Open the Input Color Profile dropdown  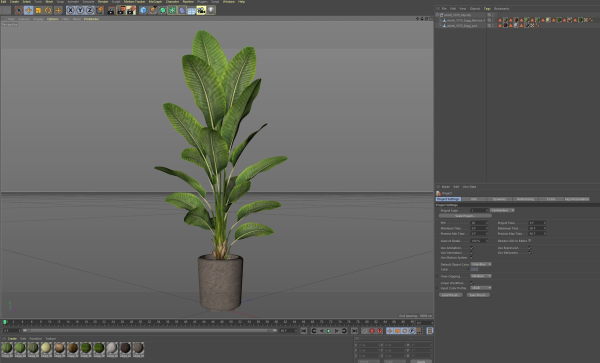click(x=481, y=288)
